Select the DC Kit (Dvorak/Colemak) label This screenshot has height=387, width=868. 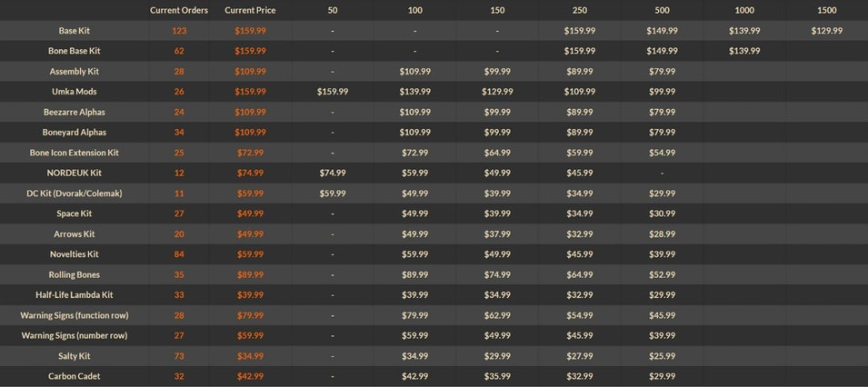[x=75, y=193]
